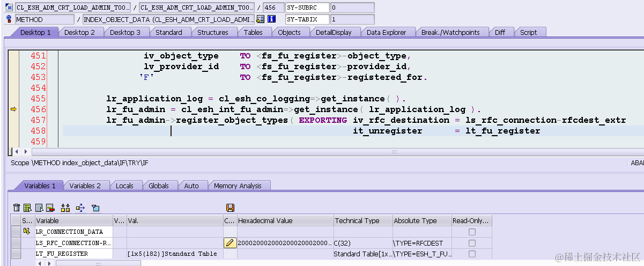This screenshot has width=644, height=266.
Task: Open the Data Explorer tab
Action: tap(386, 32)
